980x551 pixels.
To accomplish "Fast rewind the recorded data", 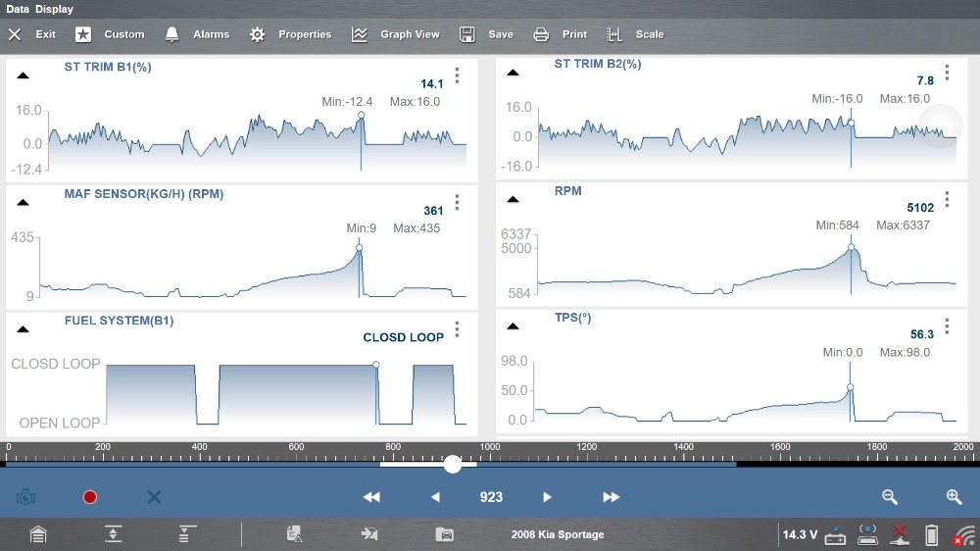I will [x=371, y=497].
